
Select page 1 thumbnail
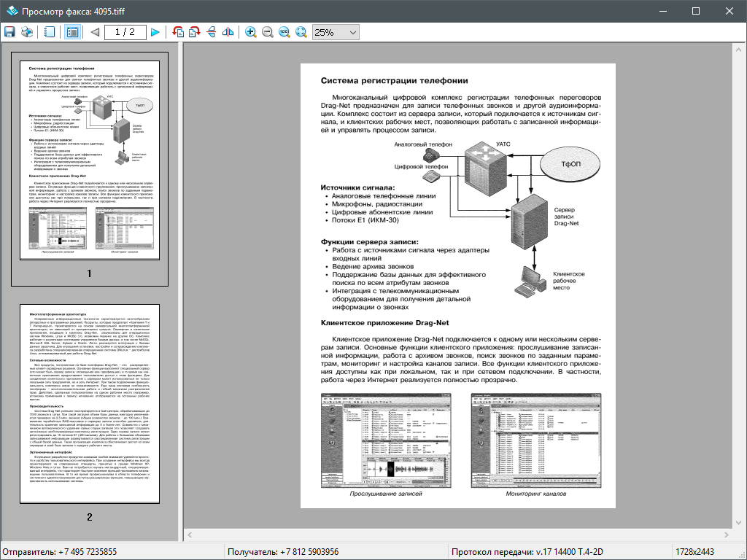click(90, 160)
